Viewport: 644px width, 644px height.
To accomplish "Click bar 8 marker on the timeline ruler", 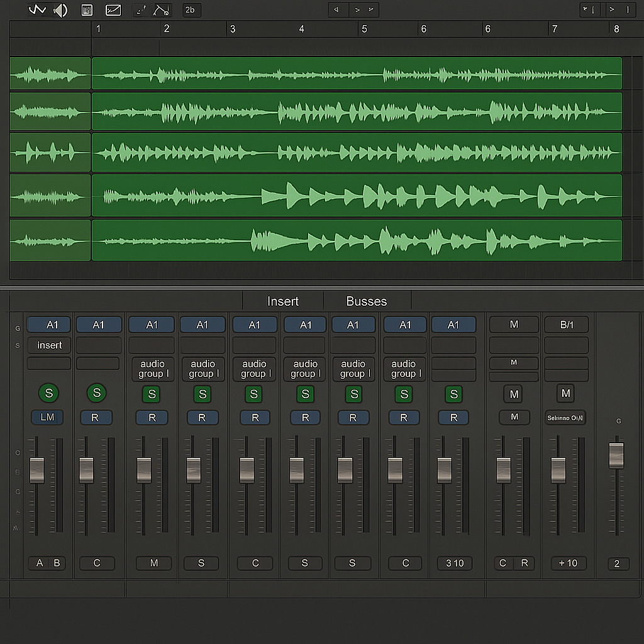I will [x=616, y=29].
